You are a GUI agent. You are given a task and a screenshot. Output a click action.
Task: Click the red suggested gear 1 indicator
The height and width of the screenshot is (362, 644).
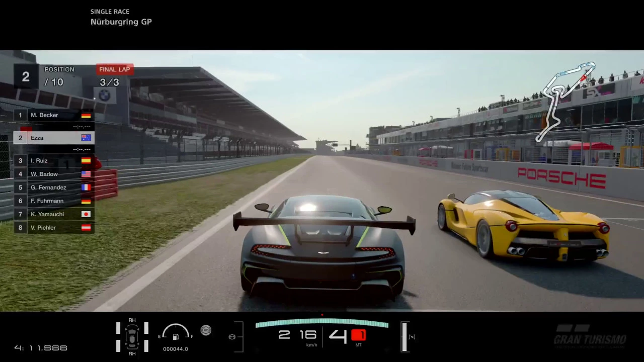[x=358, y=335]
